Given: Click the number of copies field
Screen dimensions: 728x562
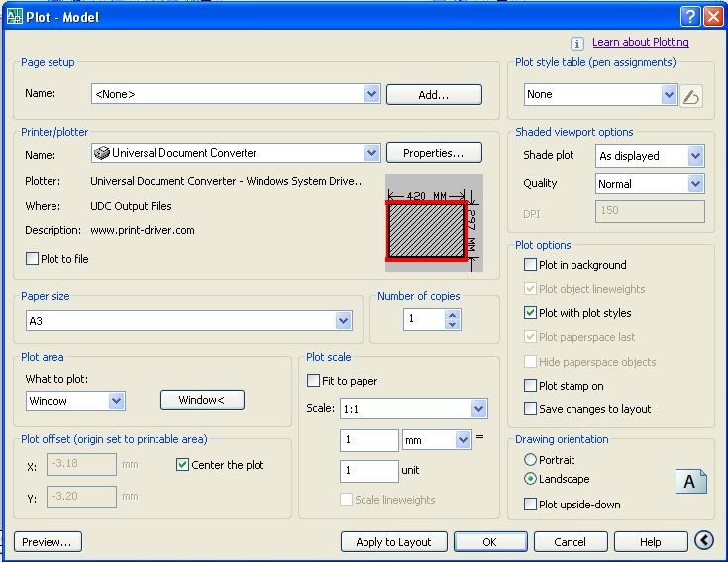Looking at the screenshot, I should click(x=424, y=319).
